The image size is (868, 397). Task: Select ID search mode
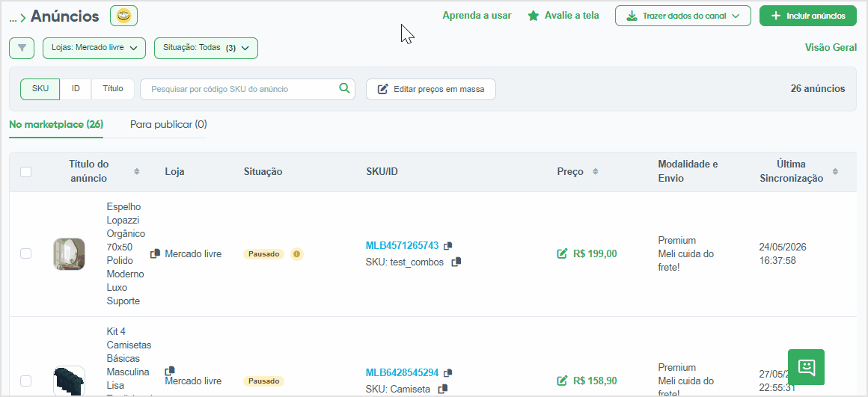click(x=76, y=89)
